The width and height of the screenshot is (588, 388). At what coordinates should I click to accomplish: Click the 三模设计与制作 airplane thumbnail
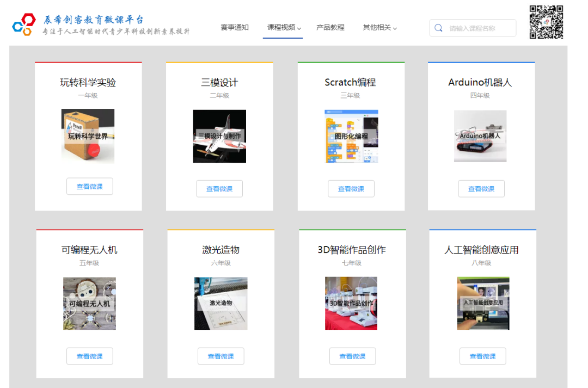(x=219, y=136)
